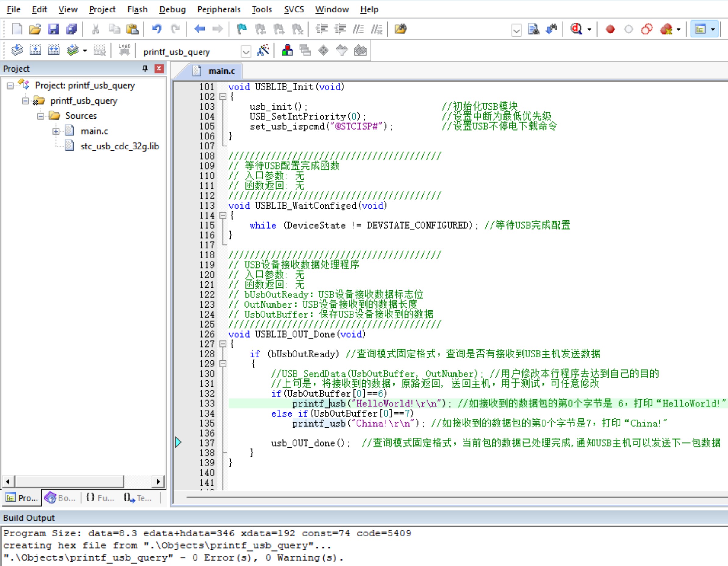Click the Comment selection icon
This screenshot has width=728, height=566.
(358, 29)
